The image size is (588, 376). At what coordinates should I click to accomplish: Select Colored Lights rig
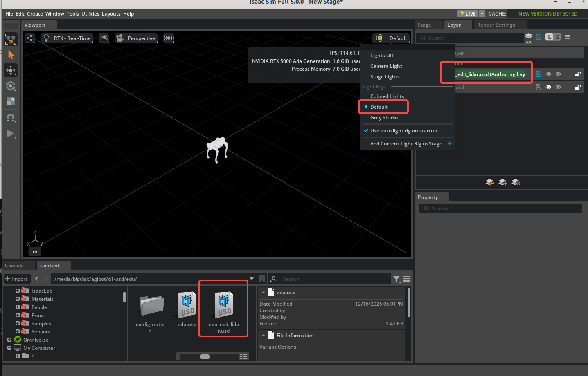click(387, 96)
